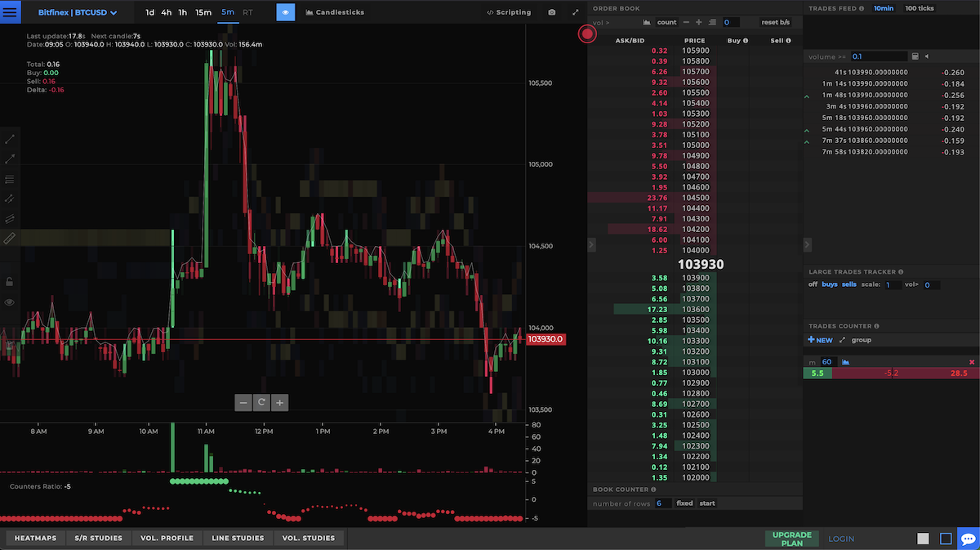The width and height of the screenshot is (980, 550).
Task: Toggle the order book count option
Action: coord(666,22)
